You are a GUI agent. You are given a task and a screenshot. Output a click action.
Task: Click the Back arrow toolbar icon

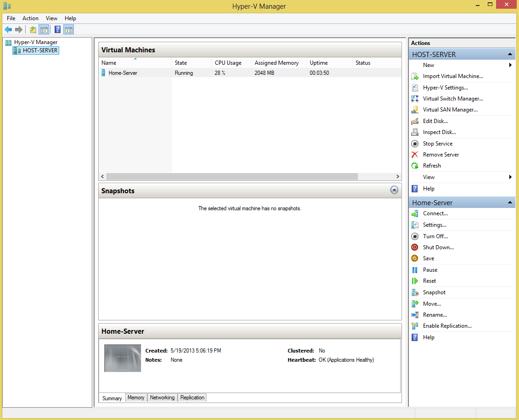8,30
